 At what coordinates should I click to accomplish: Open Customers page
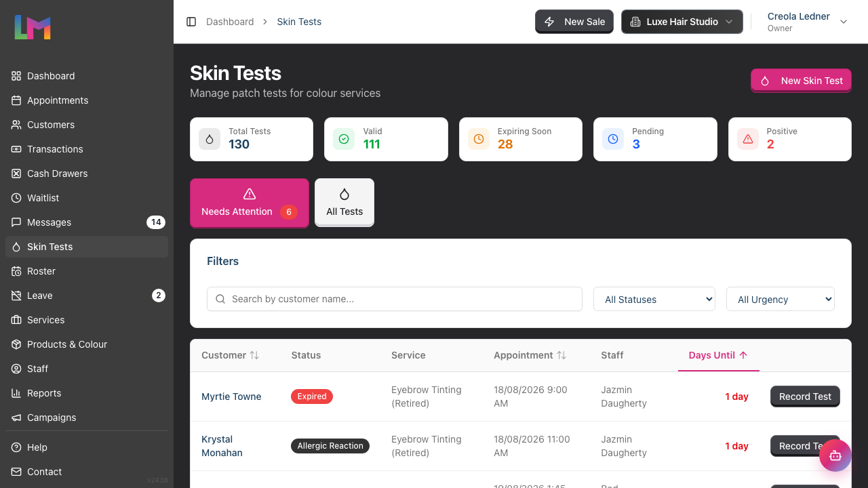coord(87,125)
